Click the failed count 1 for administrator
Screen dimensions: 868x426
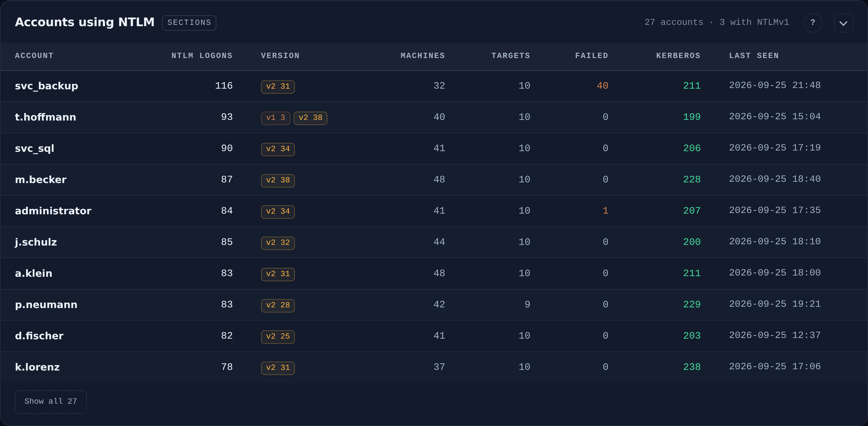point(605,211)
